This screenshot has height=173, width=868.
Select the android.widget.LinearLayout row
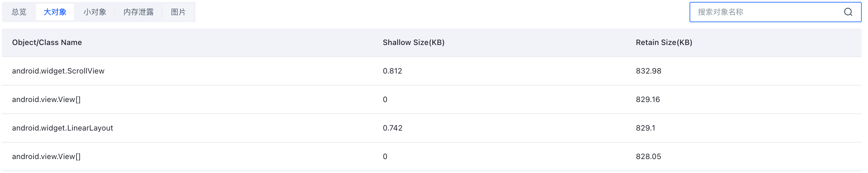click(x=432, y=128)
